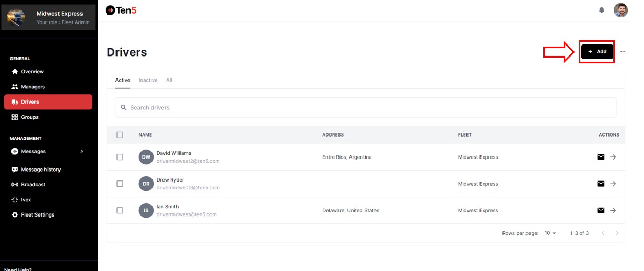Tick the checkbox next to Drew Ryder
644x271 pixels.
point(120,184)
